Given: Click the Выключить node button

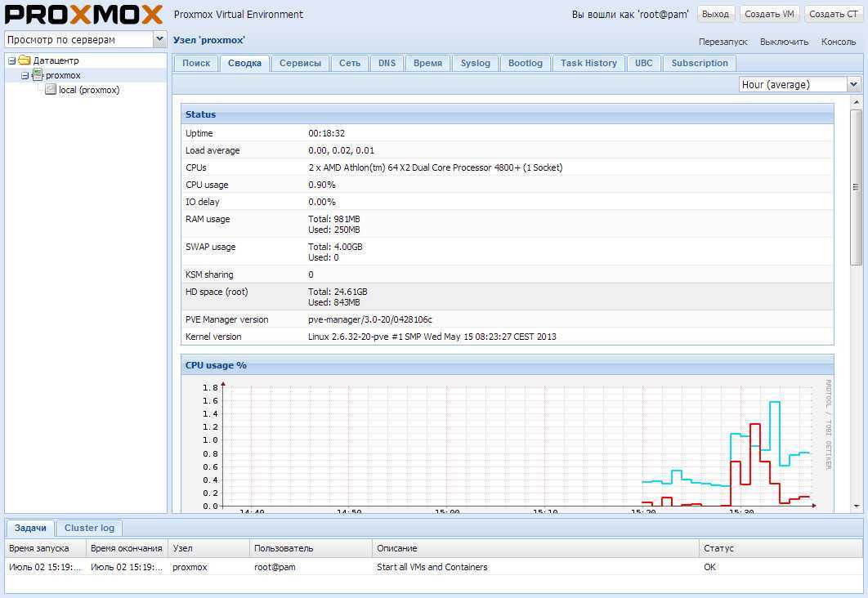Looking at the screenshot, I should 784,42.
